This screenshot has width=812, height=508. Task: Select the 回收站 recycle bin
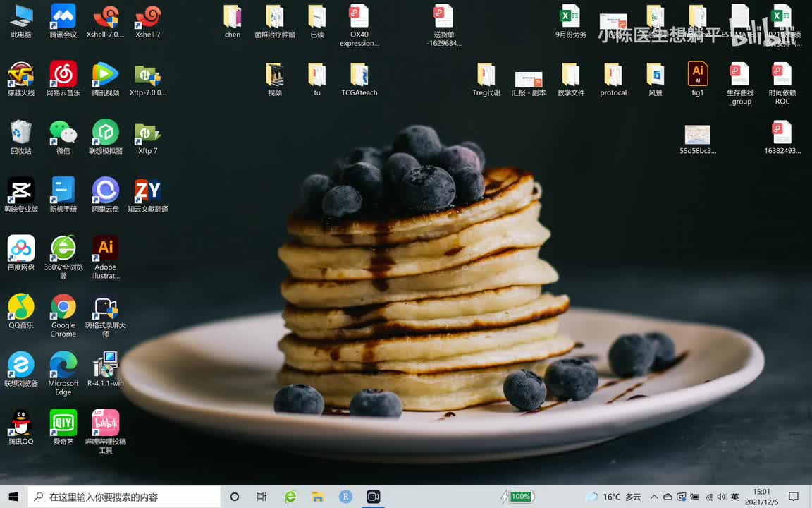tap(21, 138)
